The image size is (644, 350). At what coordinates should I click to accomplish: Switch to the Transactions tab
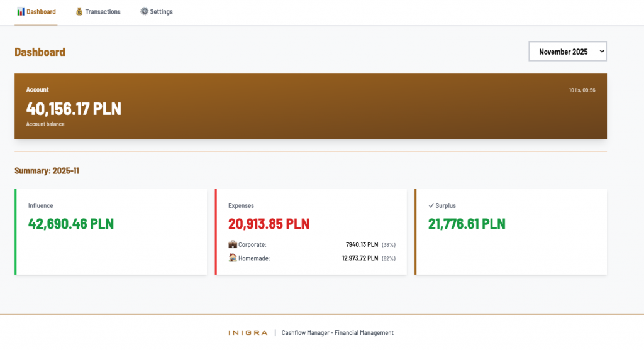click(x=103, y=12)
